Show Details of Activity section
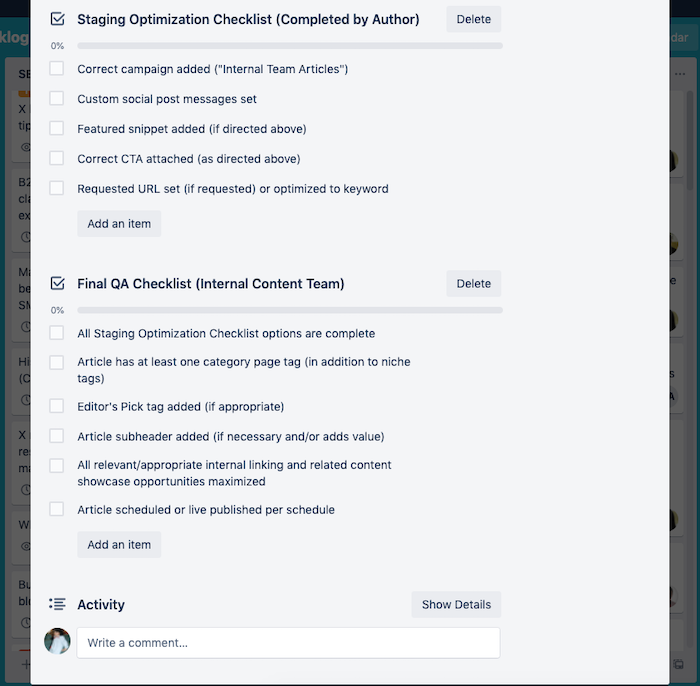Image resolution: width=700 pixels, height=686 pixels. coord(456,604)
